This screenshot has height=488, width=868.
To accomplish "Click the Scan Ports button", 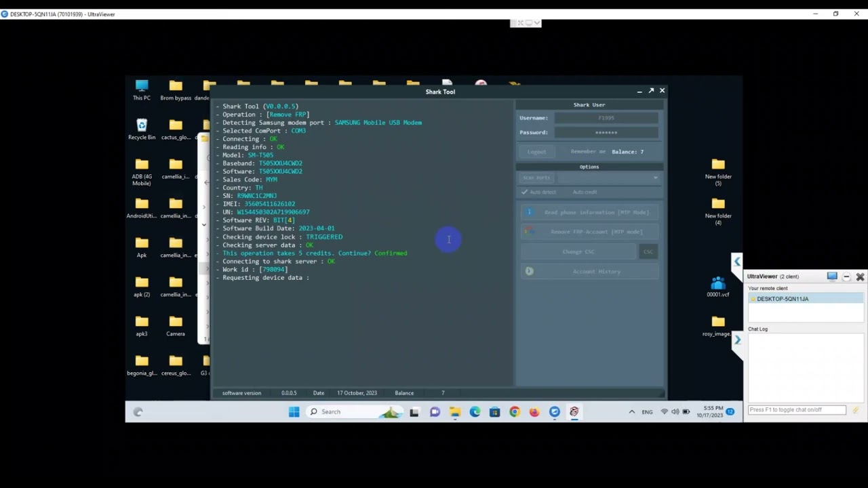I will point(536,178).
